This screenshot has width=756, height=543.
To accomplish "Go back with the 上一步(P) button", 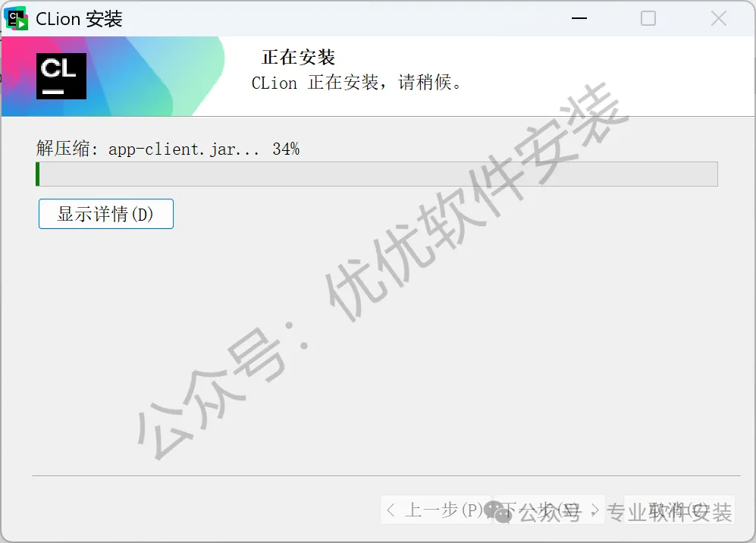I will click(436, 510).
